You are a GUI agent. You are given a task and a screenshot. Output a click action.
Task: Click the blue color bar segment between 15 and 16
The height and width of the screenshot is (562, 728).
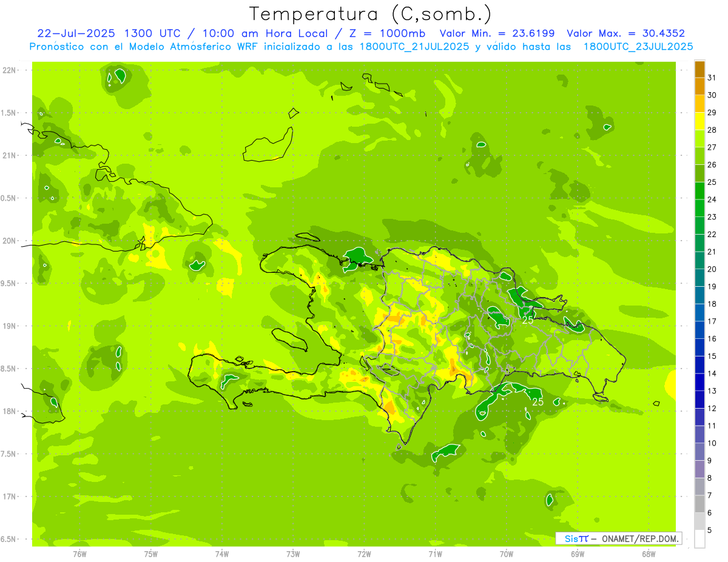699,347
